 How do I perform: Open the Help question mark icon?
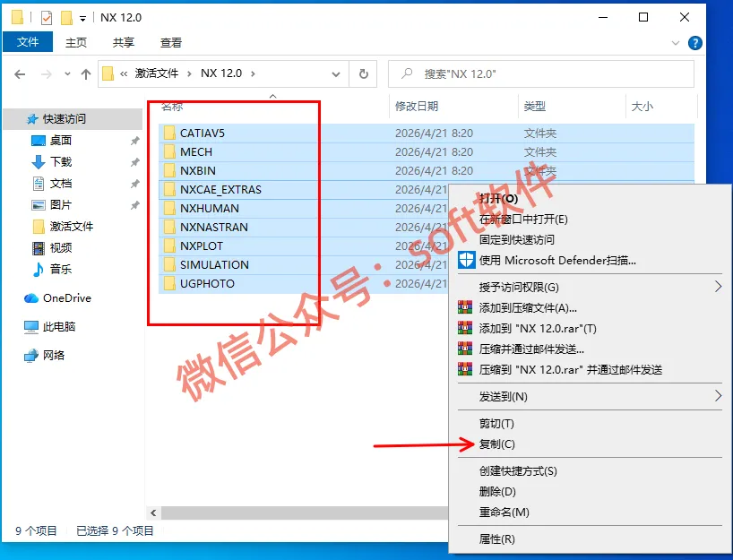tap(694, 43)
